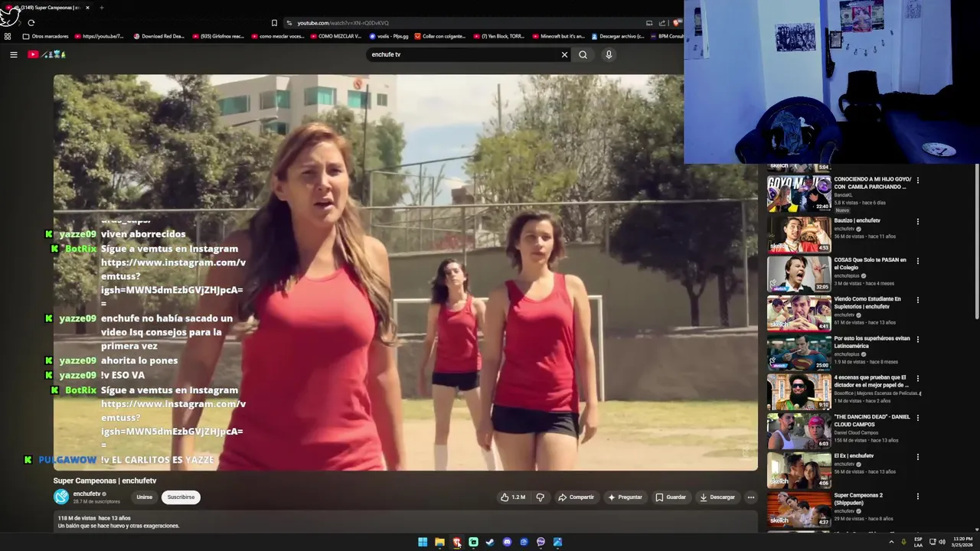Download the video with Descargar
The image size is (980, 551).
pos(717,497)
